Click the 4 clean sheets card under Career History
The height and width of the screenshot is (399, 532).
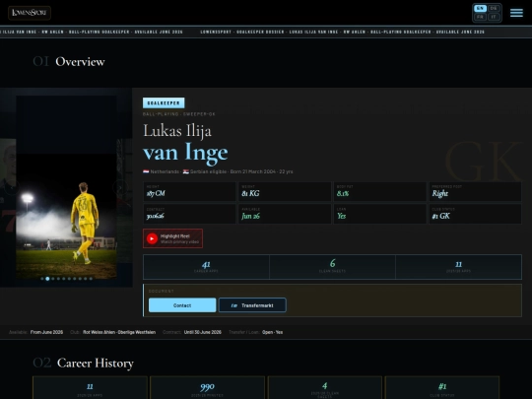[325, 388]
